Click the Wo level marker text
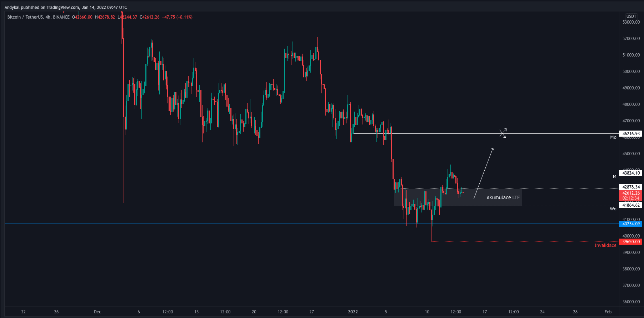This screenshot has height=318, width=644. [613, 209]
